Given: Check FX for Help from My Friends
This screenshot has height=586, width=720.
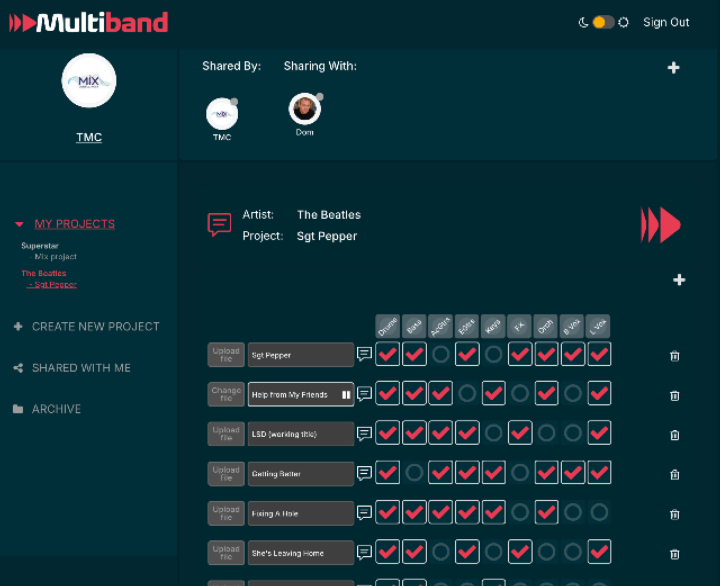Looking at the screenshot, I should tap(520, 394).
